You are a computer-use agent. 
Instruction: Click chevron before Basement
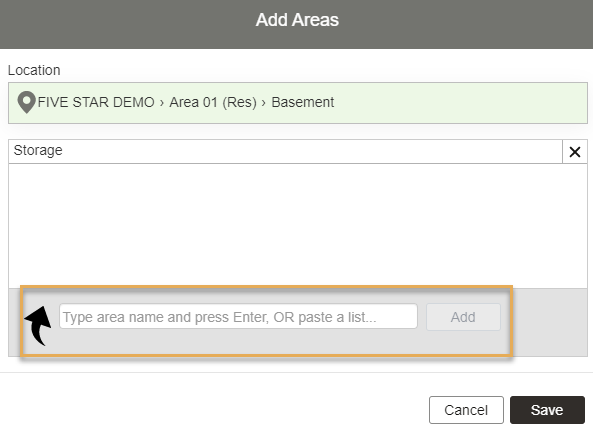[264, 103]
